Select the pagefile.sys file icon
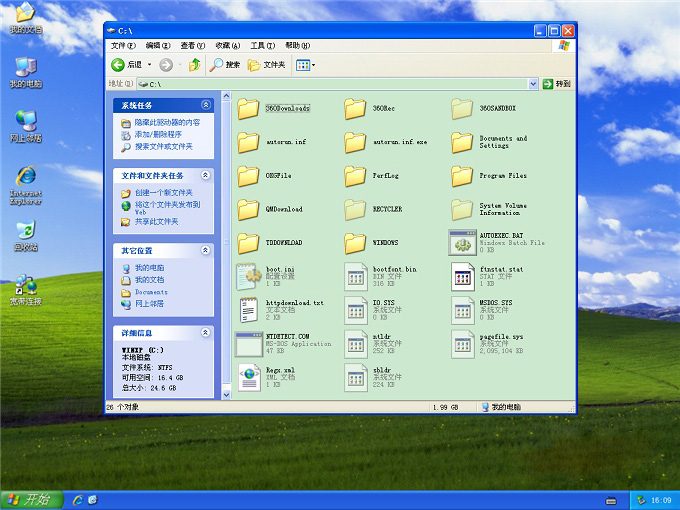Viewport: 680px width, 510px height. tap(463, 344)
